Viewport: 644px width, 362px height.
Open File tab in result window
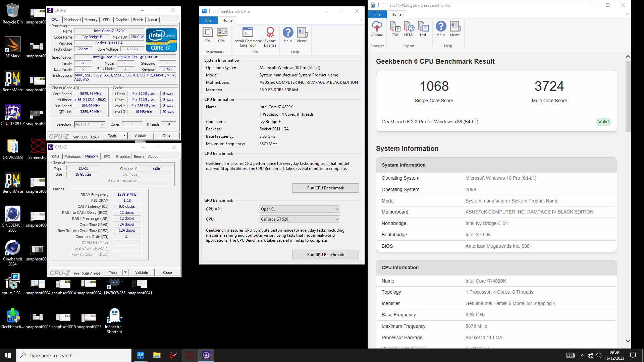[x=377, y=14]
